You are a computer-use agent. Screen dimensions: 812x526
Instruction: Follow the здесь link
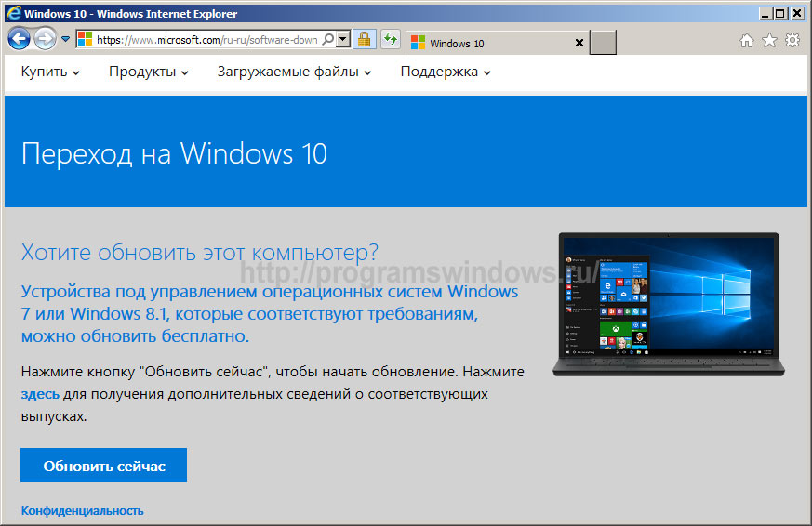tap(40, 394)
